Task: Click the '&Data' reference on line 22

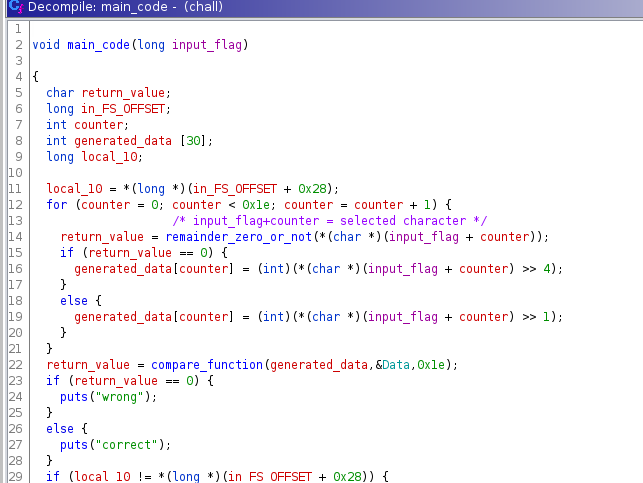Action: click(393, 365)
